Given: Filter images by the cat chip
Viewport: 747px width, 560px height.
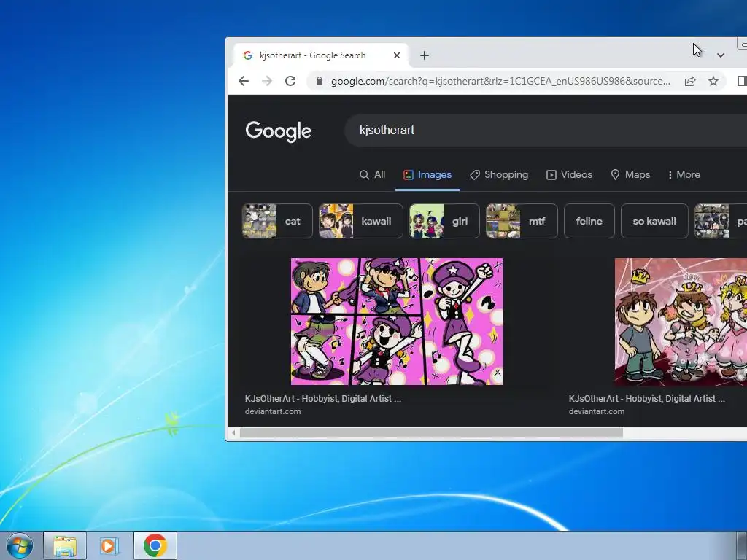Looking at the screenshot, I should click(x=276, y=221).
